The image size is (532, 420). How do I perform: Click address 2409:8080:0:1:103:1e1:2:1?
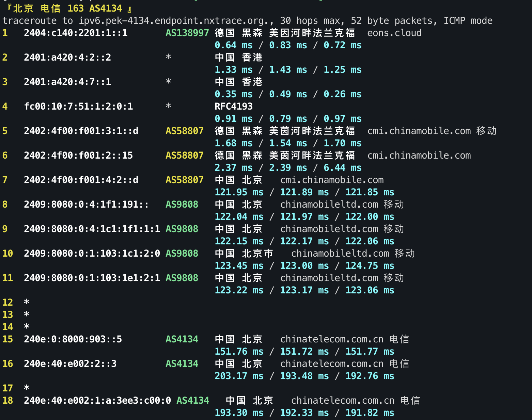92,278
